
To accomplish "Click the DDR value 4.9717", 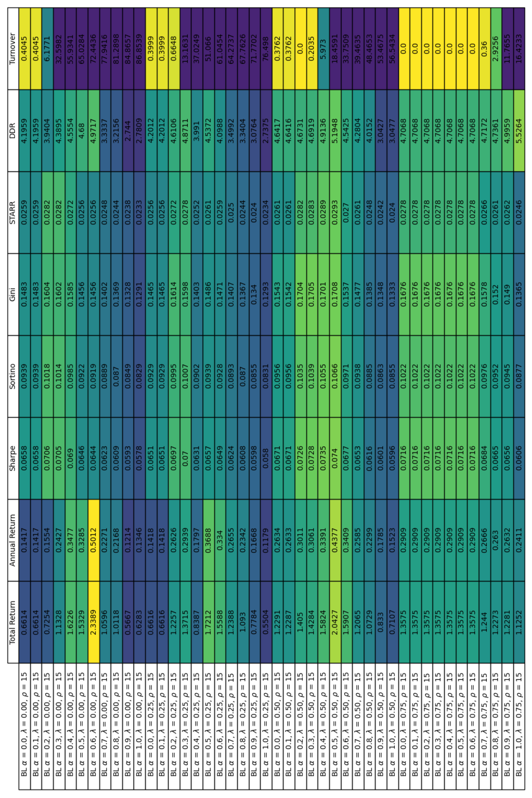I will (x=93, y=130).
